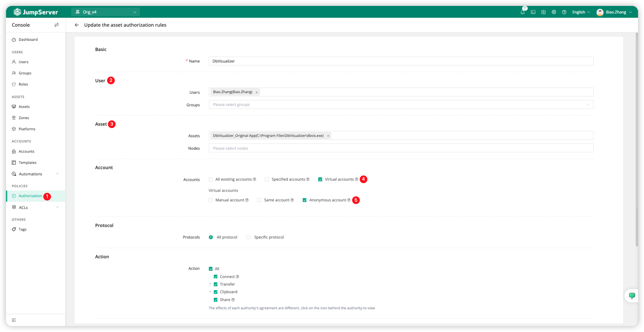644x332 pixels.
Task: Uncheck the Transfer action checkbox
Action: pos(216,284)
